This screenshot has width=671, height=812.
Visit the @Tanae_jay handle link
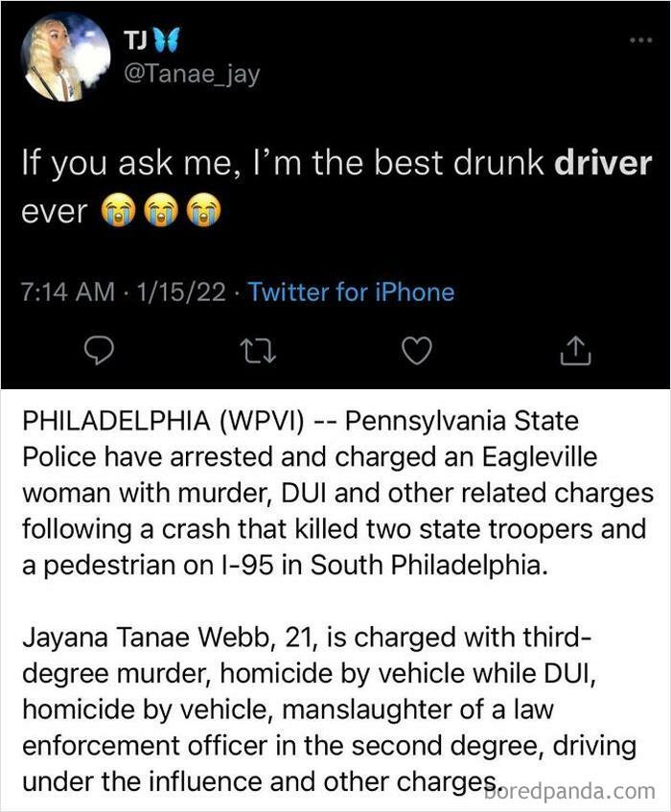[192, 75]
